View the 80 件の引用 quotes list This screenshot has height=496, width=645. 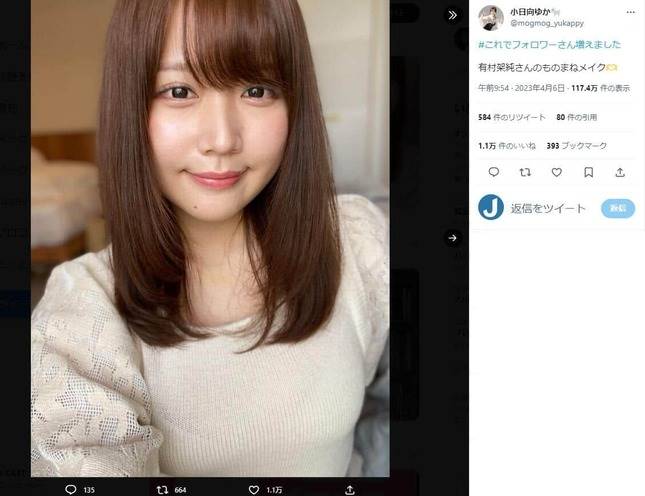pos(576,117)
